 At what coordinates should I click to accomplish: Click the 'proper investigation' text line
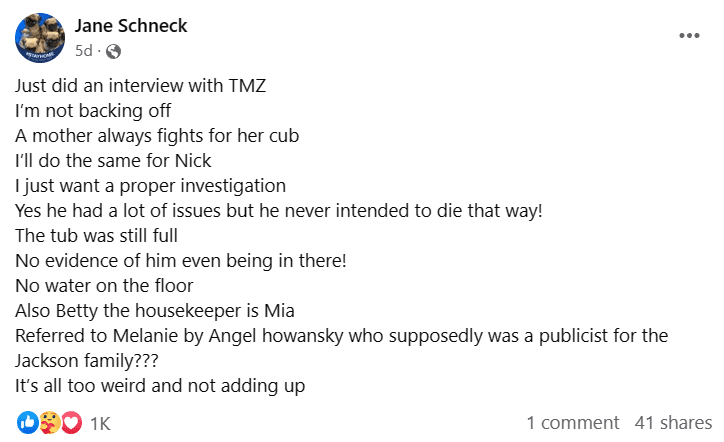[x=151, y=186]
